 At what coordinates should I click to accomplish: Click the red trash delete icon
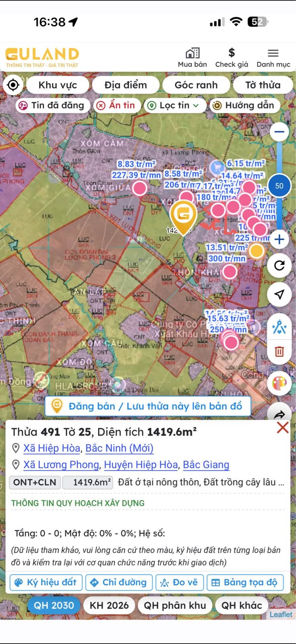279,351
